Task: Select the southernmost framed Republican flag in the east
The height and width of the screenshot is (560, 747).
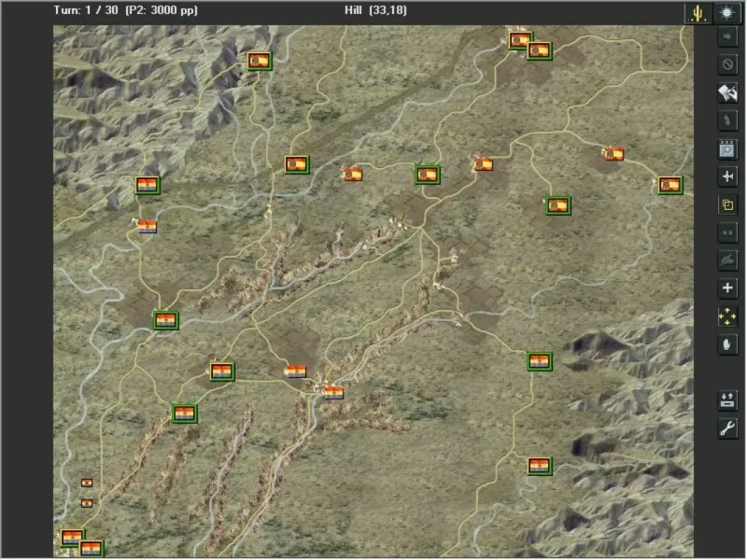Action: point(540,466)
